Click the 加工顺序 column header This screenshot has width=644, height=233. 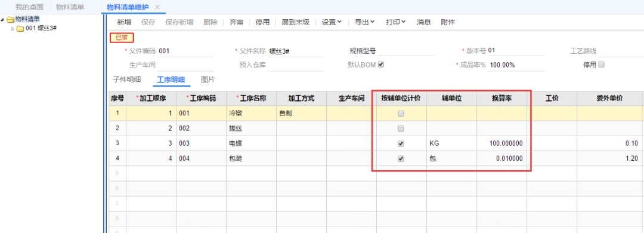coord(151,99)
